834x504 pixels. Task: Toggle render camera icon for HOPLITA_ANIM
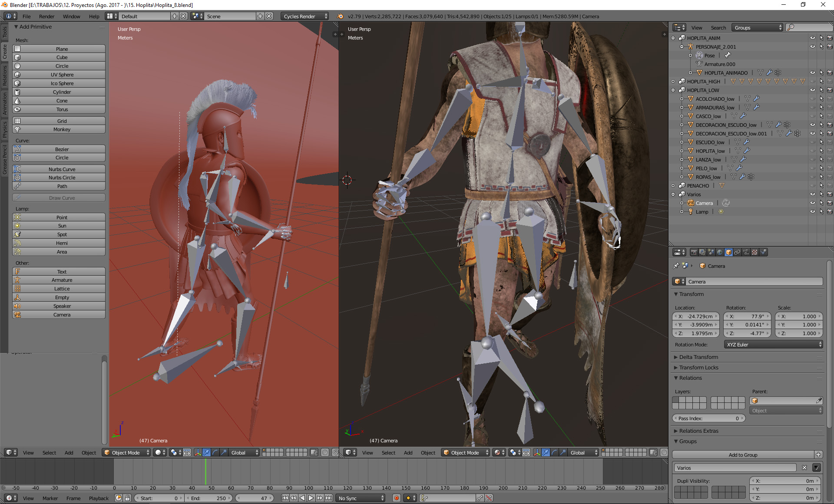click(x=830, y=38)
